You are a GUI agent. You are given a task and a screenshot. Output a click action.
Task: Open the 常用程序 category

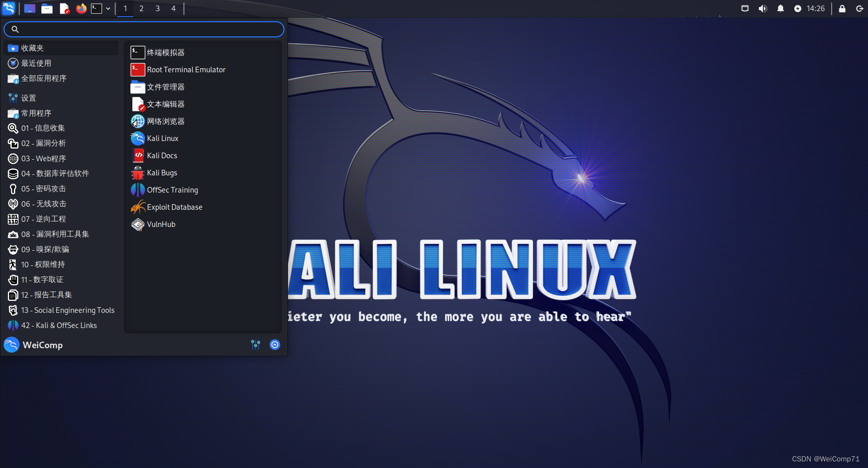[61, 113]
